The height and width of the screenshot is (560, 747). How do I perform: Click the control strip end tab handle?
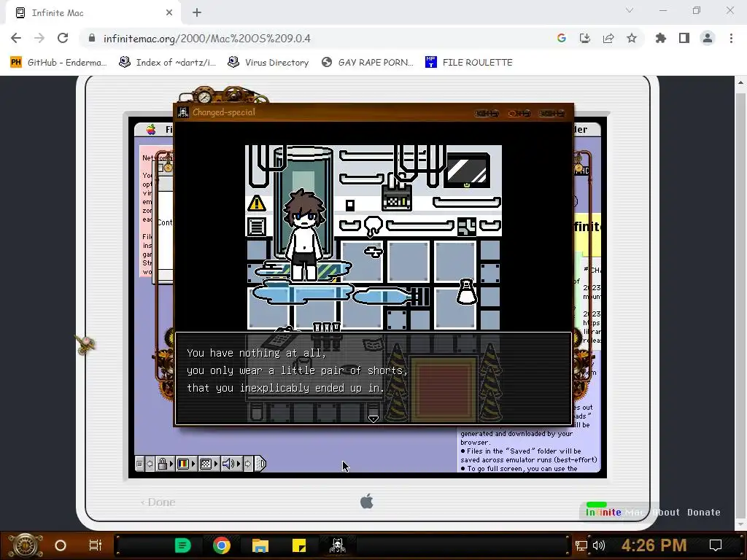260,463
